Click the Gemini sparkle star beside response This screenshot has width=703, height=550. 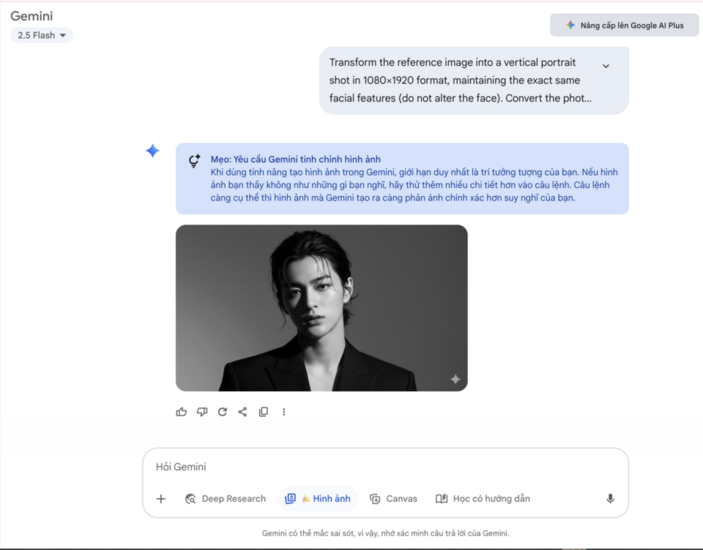coord(152,151)
